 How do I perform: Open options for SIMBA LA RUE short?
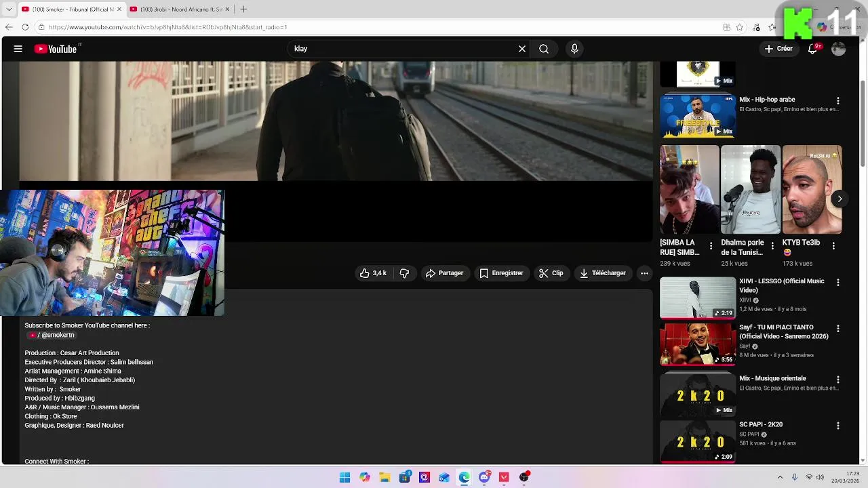(711, 246)
